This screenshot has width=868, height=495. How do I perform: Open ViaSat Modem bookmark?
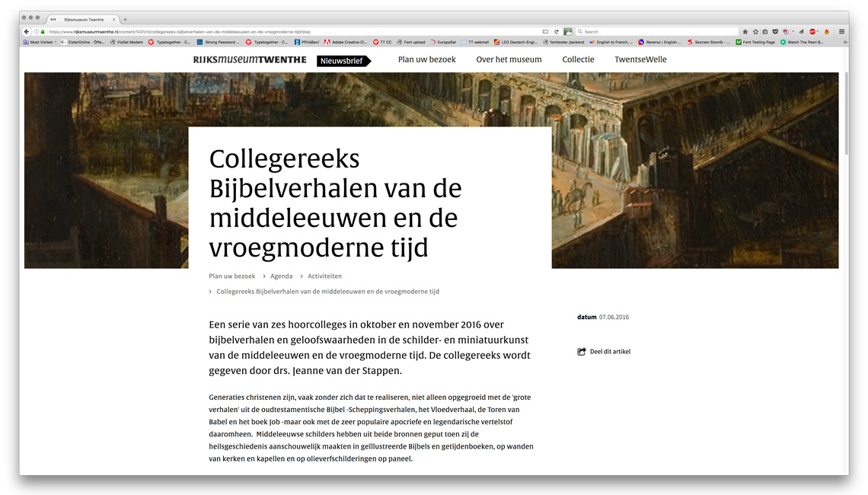coord(126,42)
